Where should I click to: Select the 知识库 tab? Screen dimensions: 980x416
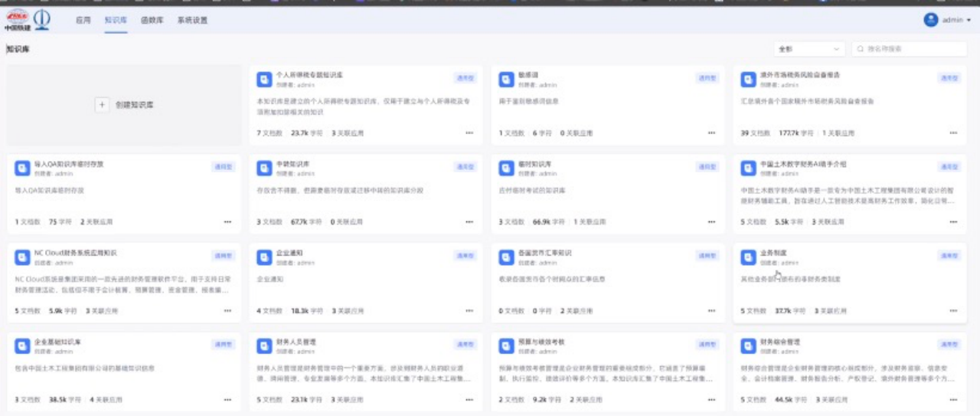pyautogui.click(x=116, y=21)
